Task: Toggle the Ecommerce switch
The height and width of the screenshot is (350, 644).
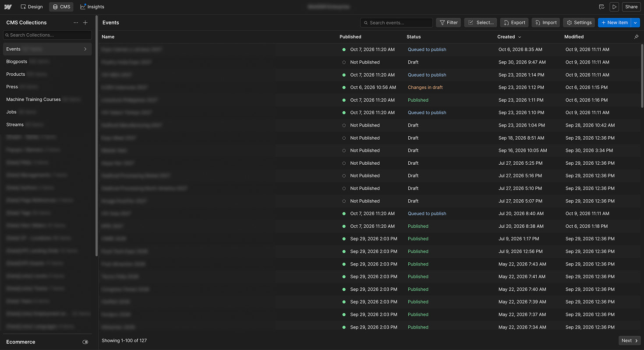Action: pos(85,342)
